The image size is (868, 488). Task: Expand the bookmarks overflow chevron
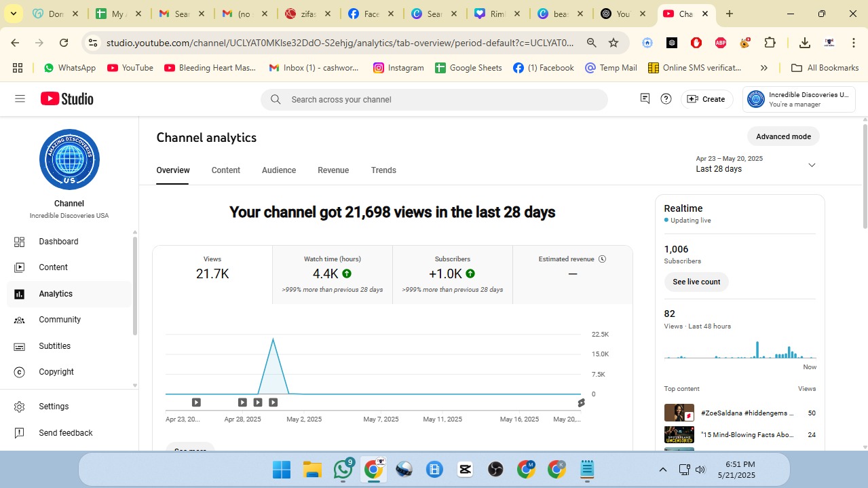(763, 68)
